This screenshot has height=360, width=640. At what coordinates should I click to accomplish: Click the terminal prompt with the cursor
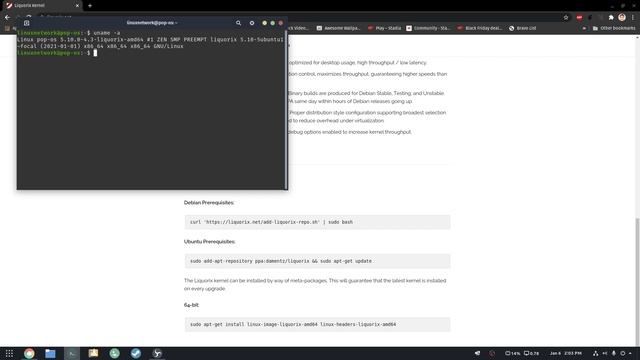pyautogui.click(x=57, y=53)
